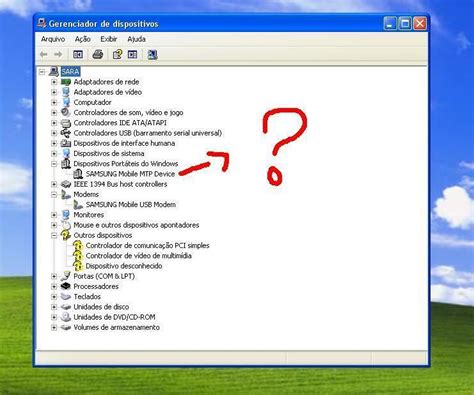
Task: Click the Processadores chip icon
Action: click(x=66, y=286)
